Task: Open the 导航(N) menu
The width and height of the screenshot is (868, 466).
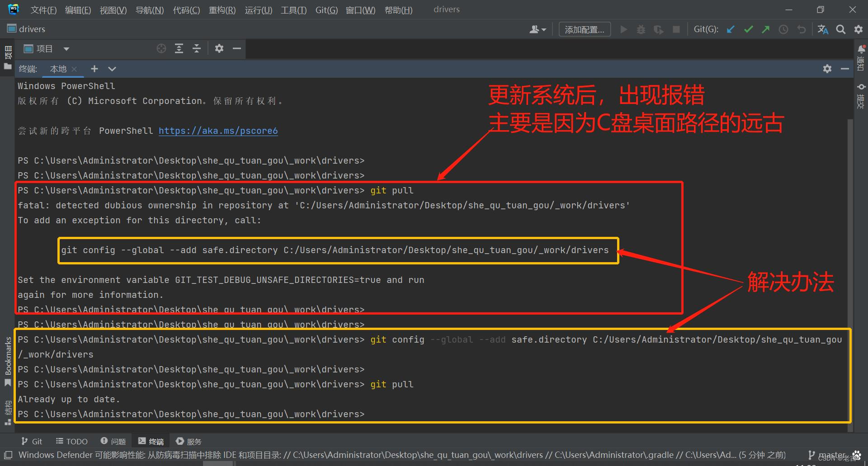Action: pos(150,9)
